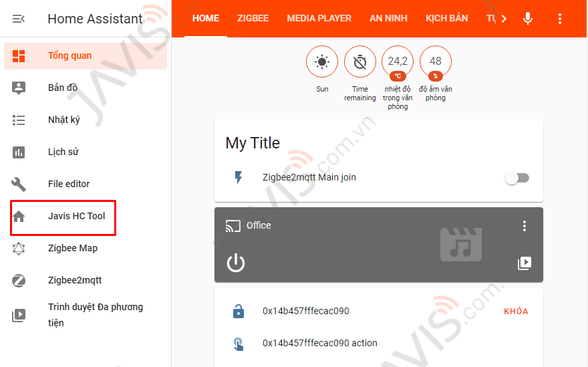Toggle Zigbee2mqtt Main join switch

click(517, 178)
